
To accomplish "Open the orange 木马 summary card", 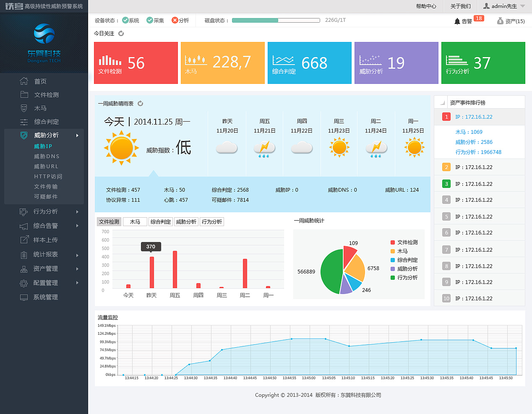I will 223,63.
